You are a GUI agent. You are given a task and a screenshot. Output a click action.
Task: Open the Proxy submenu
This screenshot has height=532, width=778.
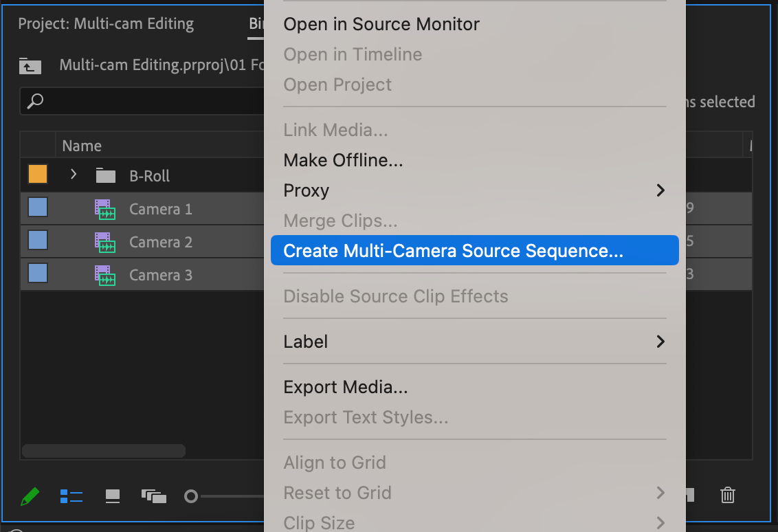point(474,190)
